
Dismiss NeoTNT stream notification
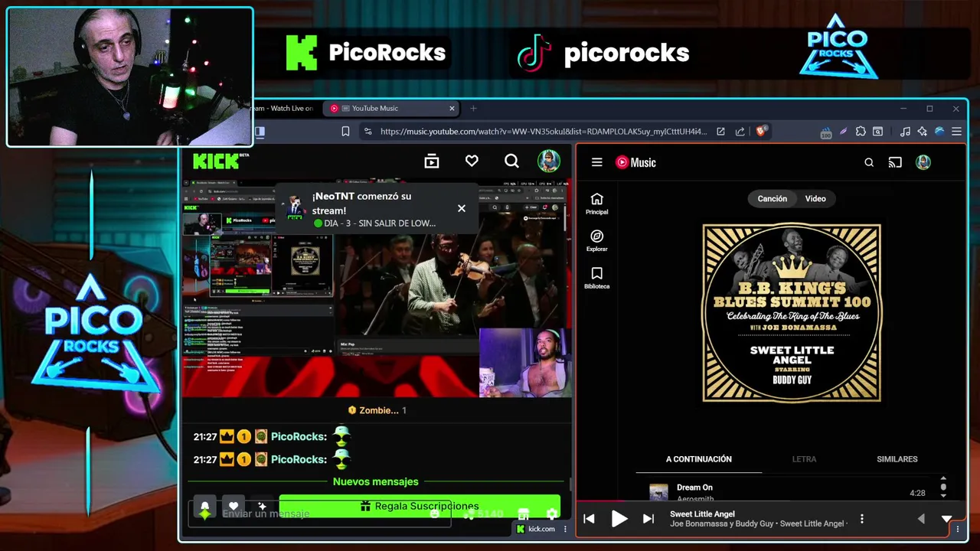point(462,208)
